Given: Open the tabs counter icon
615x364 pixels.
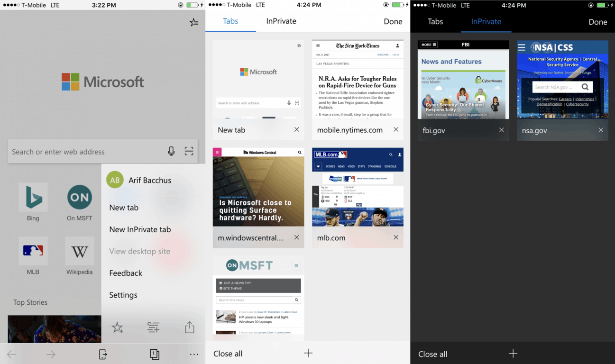Looking at the screenshot, I should [154, 354].
